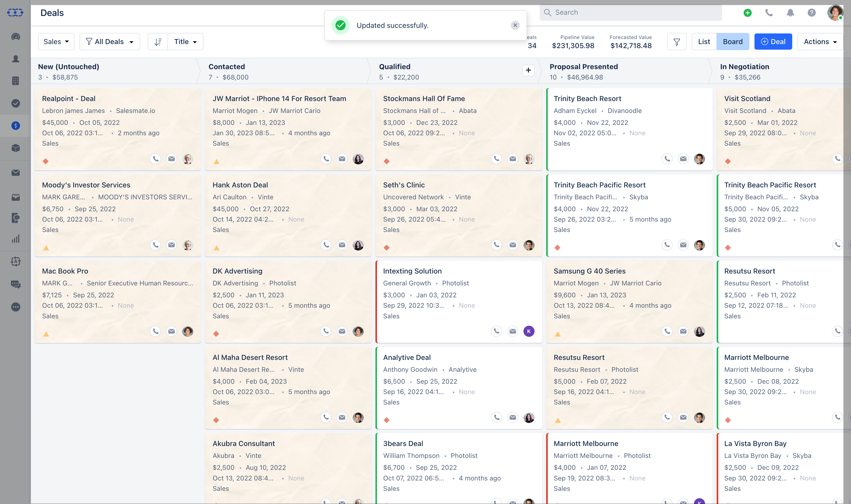
Task: Open the dashboard icon in sidebar
Action: [x=16, y=36]
